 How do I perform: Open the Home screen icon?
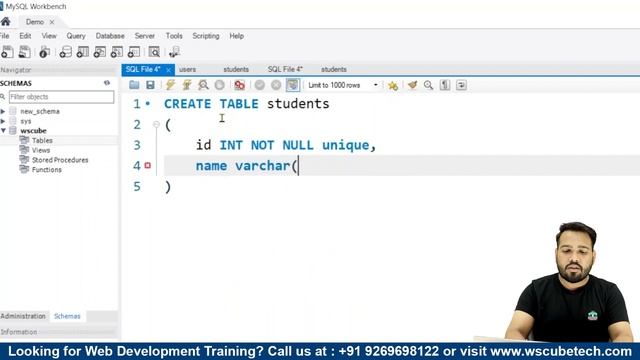pos(6,22)
